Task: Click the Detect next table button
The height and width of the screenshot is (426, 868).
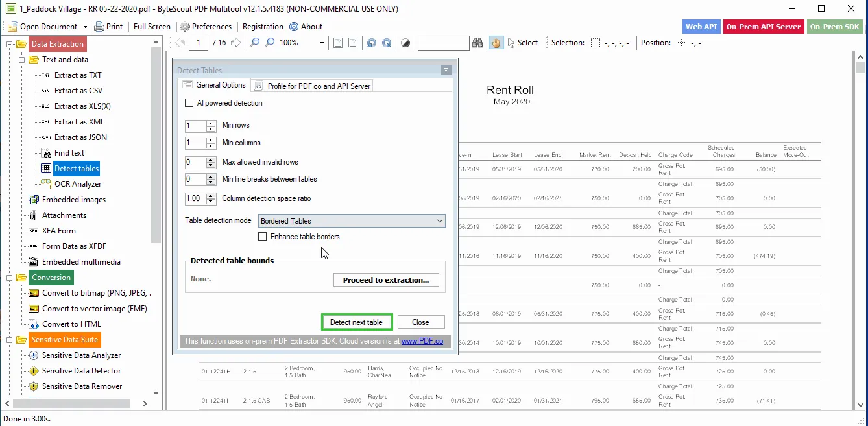Action: [356, 322]
